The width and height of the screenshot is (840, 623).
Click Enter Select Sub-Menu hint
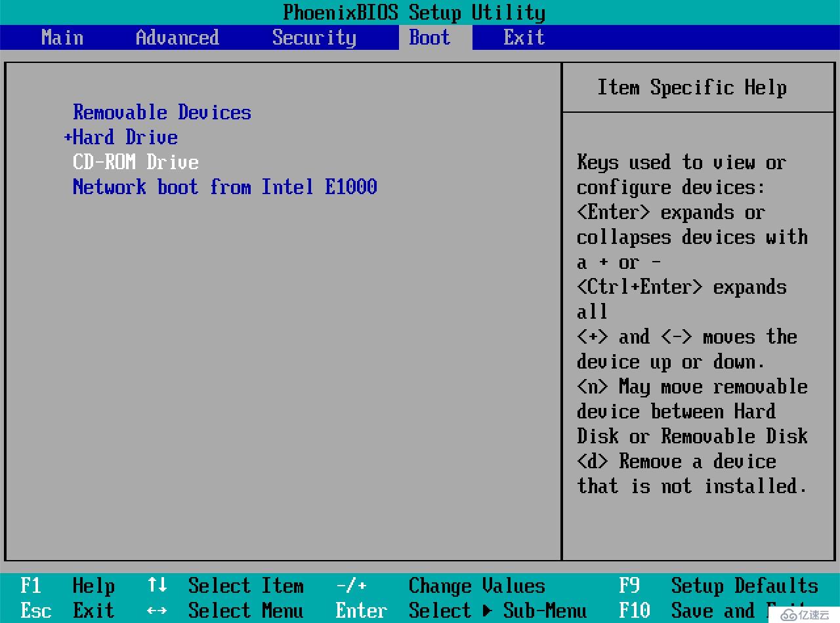pos(461,611)
